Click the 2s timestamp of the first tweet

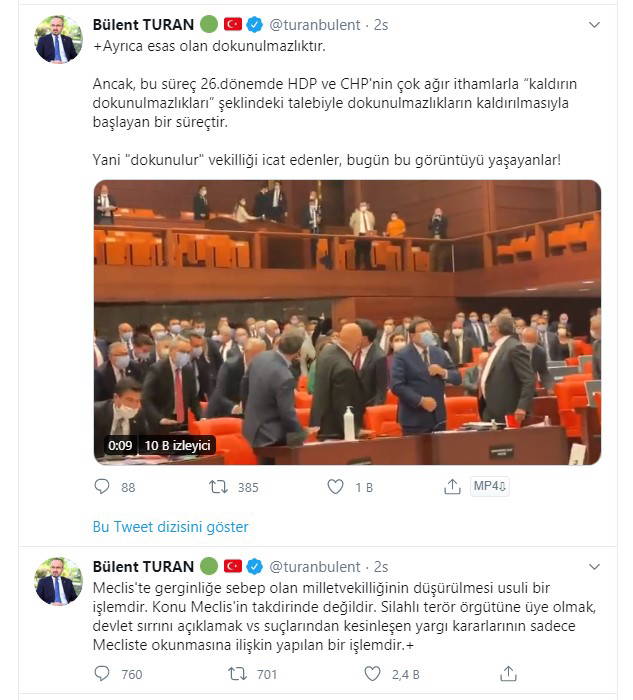pyautogui.click(x=381, y=25)
